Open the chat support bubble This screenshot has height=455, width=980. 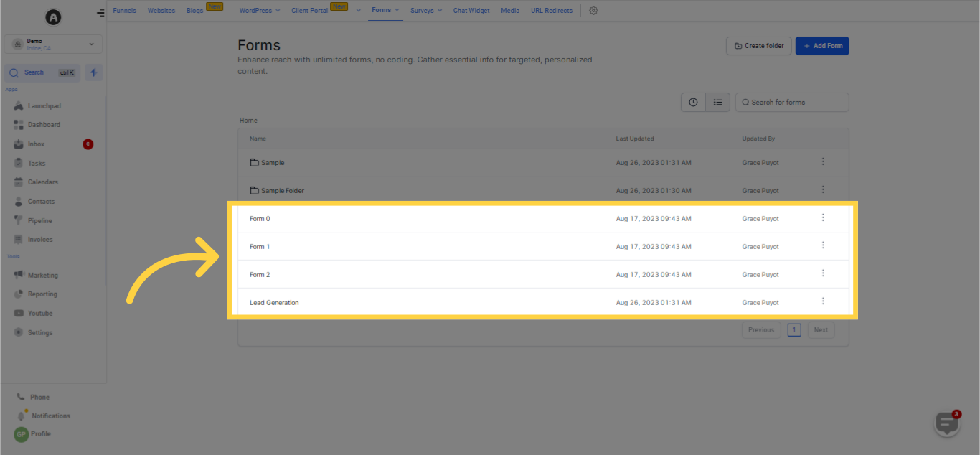[947, 423]
